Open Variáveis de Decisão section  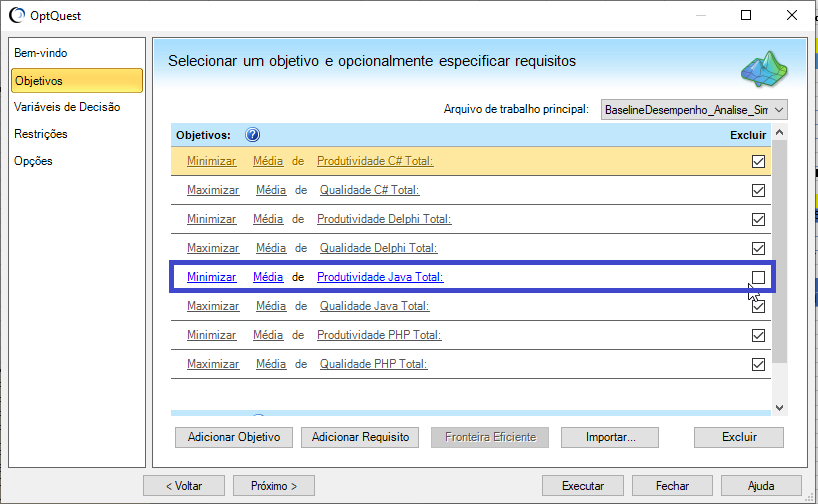[67, 107]
